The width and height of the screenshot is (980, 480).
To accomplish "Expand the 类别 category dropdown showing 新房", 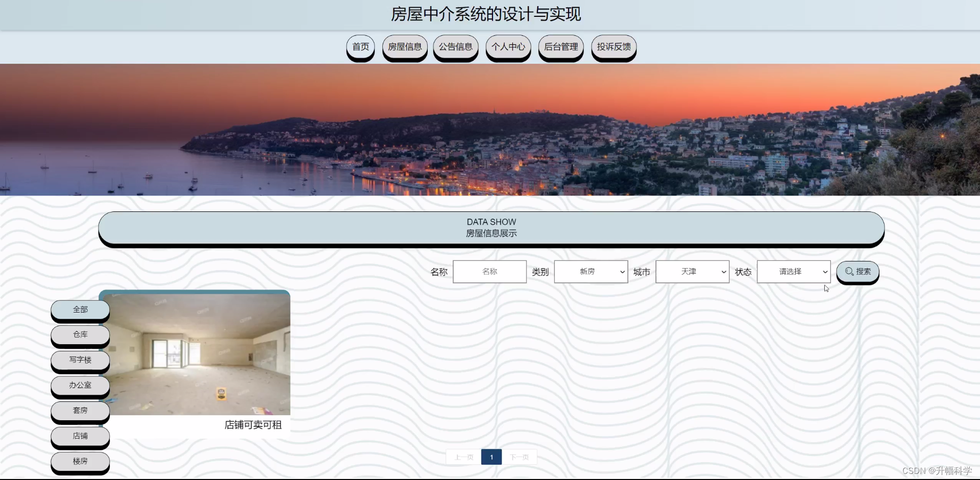I will coord(590,271).
